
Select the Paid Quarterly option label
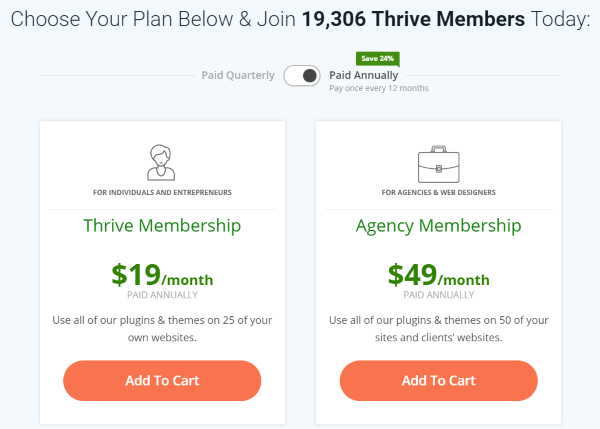[238, 76]
